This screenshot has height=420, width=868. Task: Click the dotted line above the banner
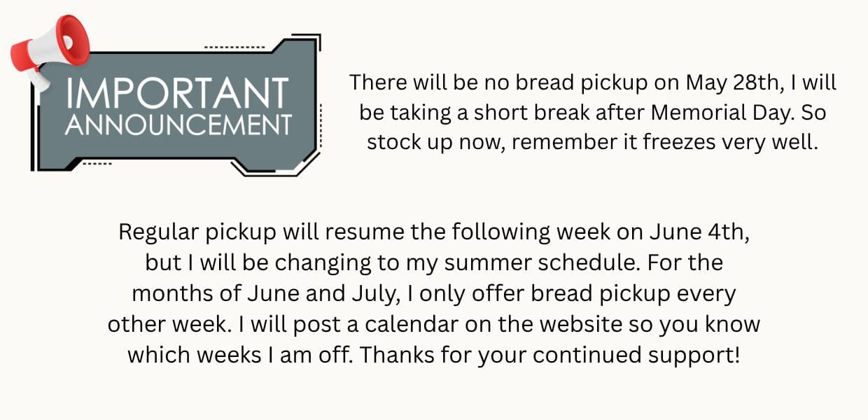point(234,47)
